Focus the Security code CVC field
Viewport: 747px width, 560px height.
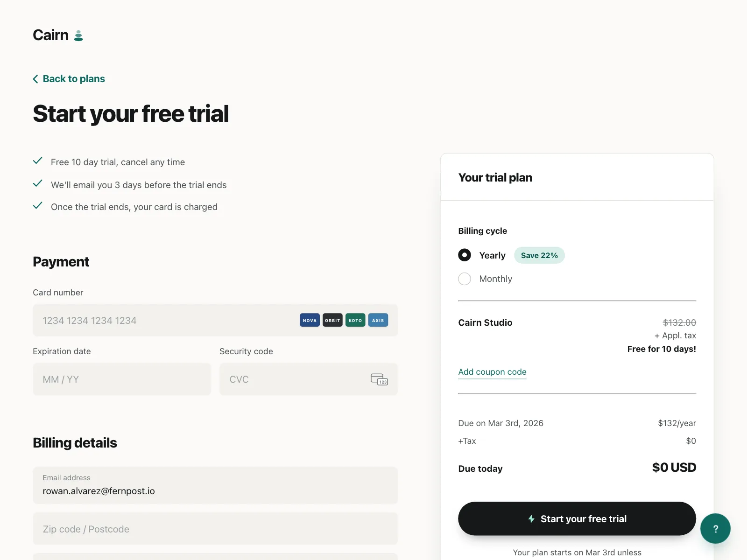(309, 379)
